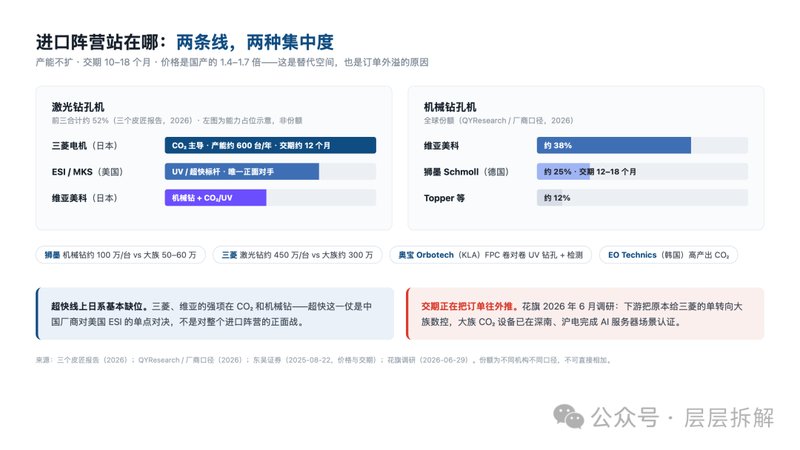
Task: Click the 奥宝 Orbotech (KLA) pill
Action: pyautogui.click(x=490, y=255)
